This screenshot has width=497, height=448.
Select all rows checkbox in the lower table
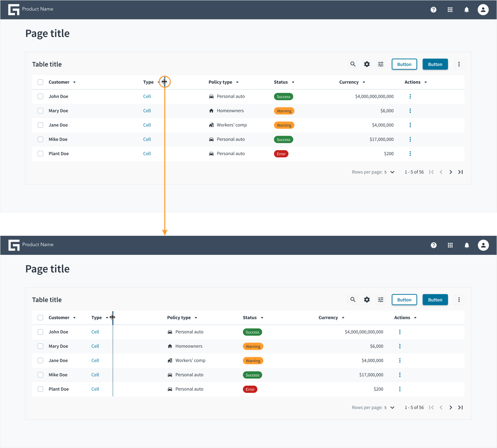[x=40, y=317]
